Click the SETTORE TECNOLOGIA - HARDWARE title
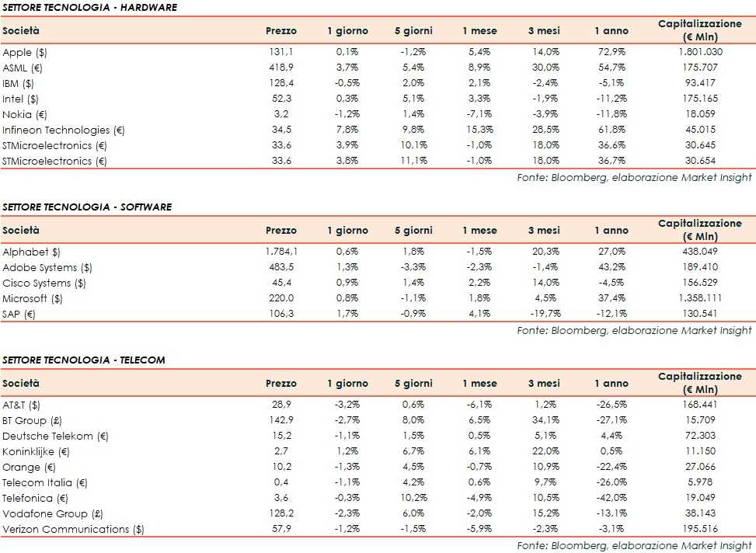Viewport: 756px width, 553px height. click(89, 8)
